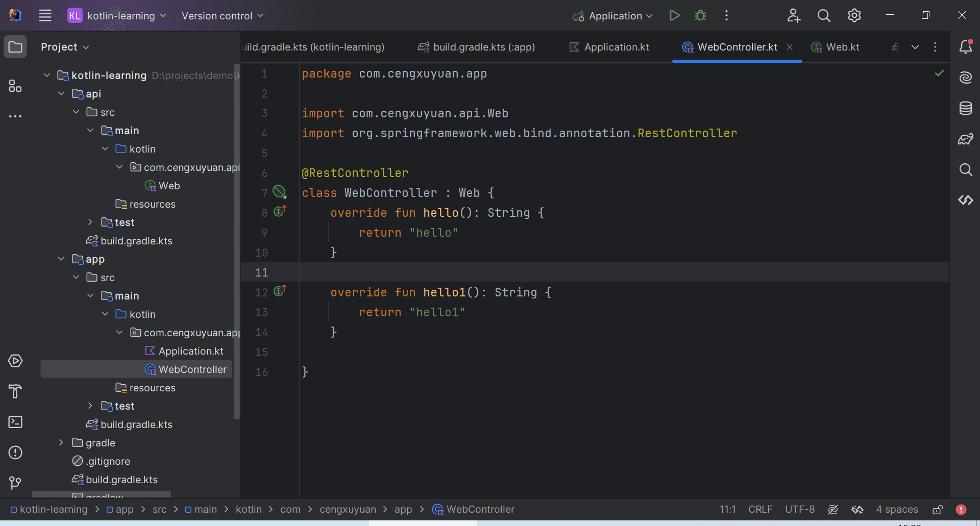The width and height of the screenshot is (980, 526).
Task: Click cengxuyuan in the breadcrumb bar
Action: (348, 509)
